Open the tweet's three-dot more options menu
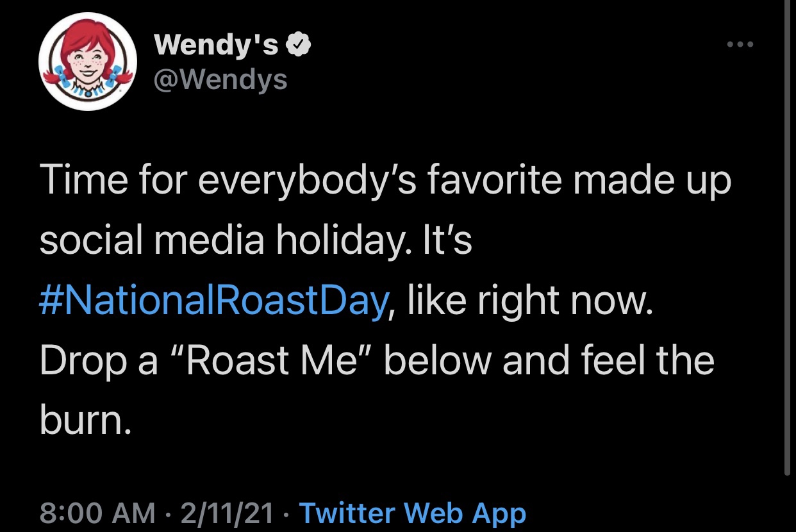 [x=740, y=45]
